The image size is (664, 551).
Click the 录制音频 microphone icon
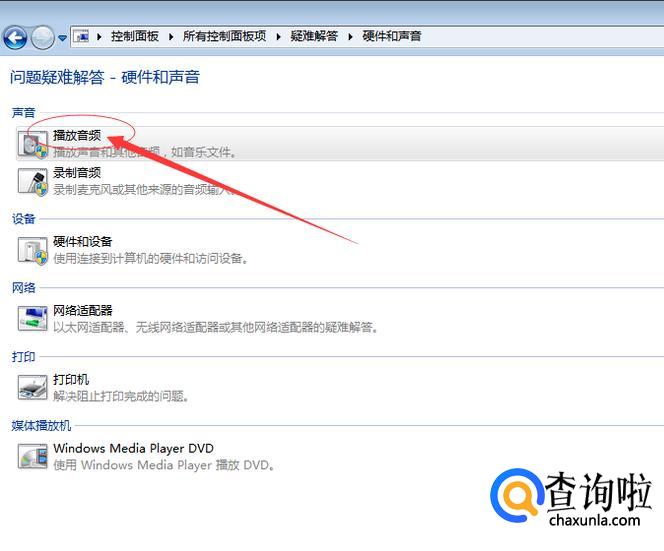32,181
